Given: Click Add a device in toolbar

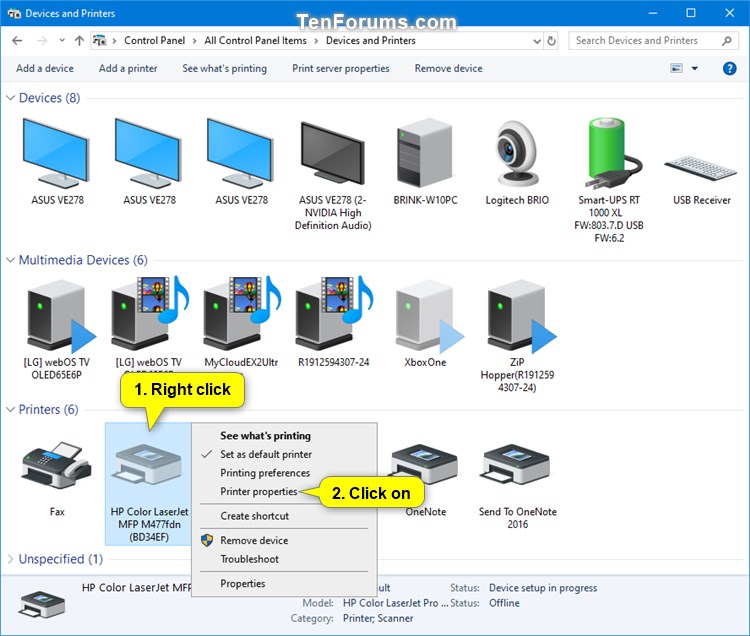Looking at the screenshot, I should click(45, 68).
